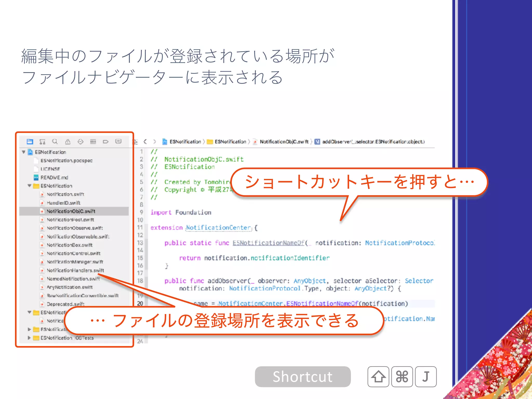This screenshot has width=532, height=399.
Task: Collapse the partially hidden ESNotificat group
Action: (x=29, y=312)
